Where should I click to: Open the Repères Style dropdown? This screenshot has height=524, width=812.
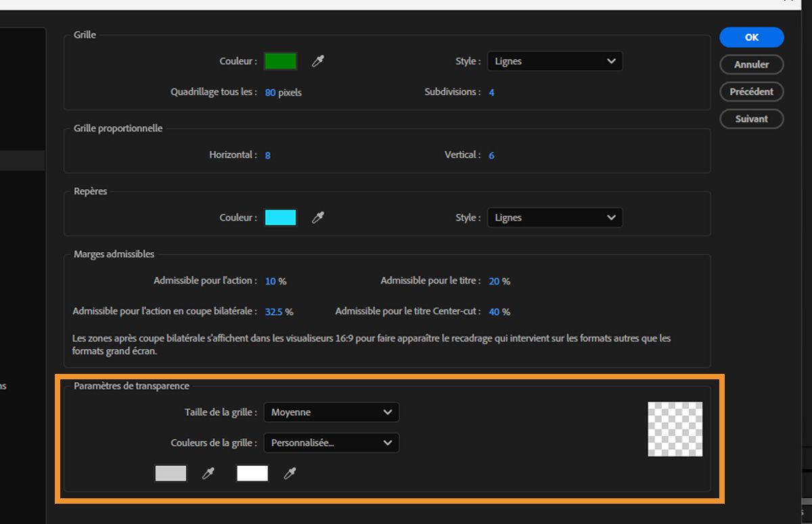555,218
